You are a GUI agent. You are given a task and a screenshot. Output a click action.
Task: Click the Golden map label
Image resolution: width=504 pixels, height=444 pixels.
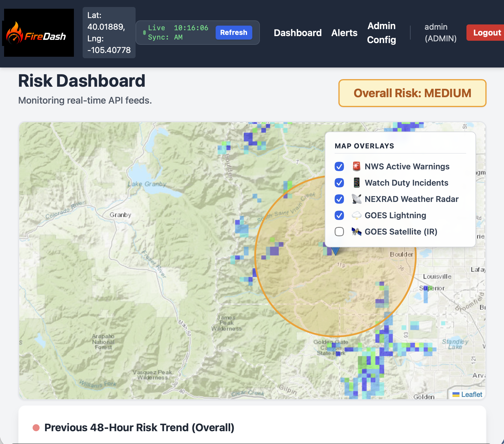click(x=424, y=397)
